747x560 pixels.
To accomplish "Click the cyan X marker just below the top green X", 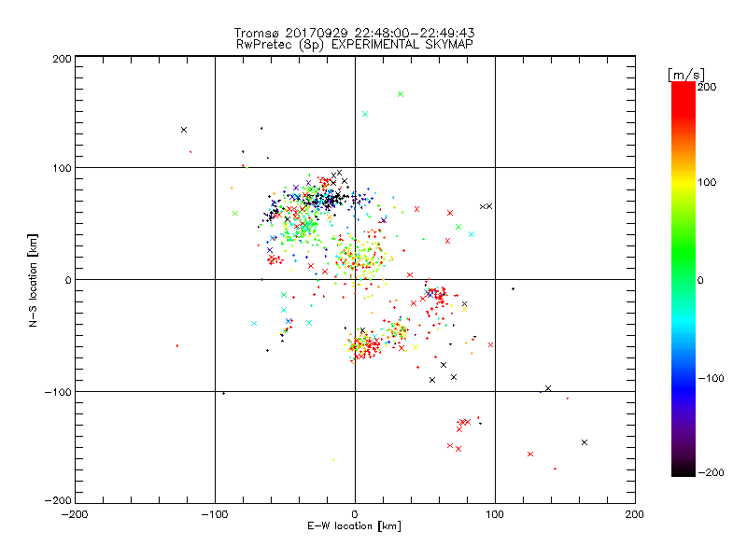I will pos(365,114).
